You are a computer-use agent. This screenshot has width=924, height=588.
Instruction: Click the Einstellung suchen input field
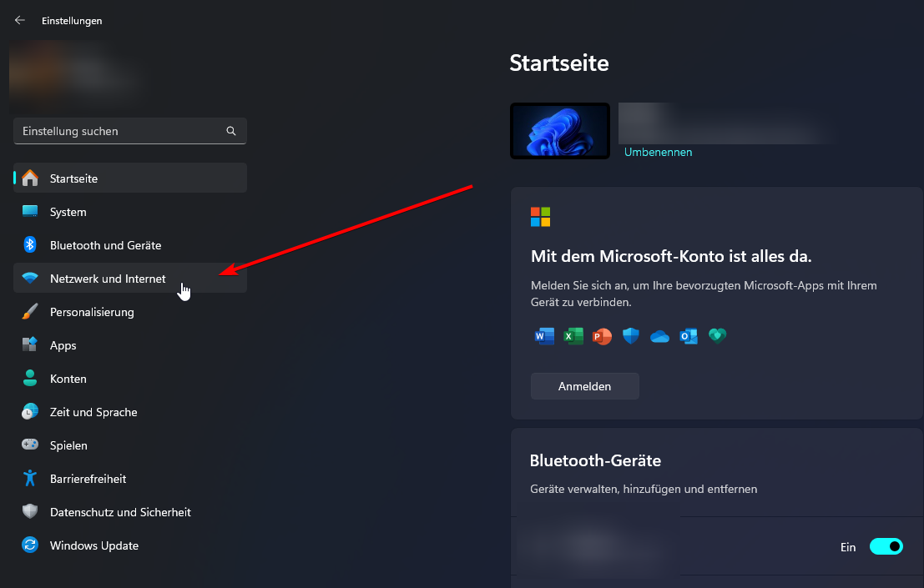(117, 131)
